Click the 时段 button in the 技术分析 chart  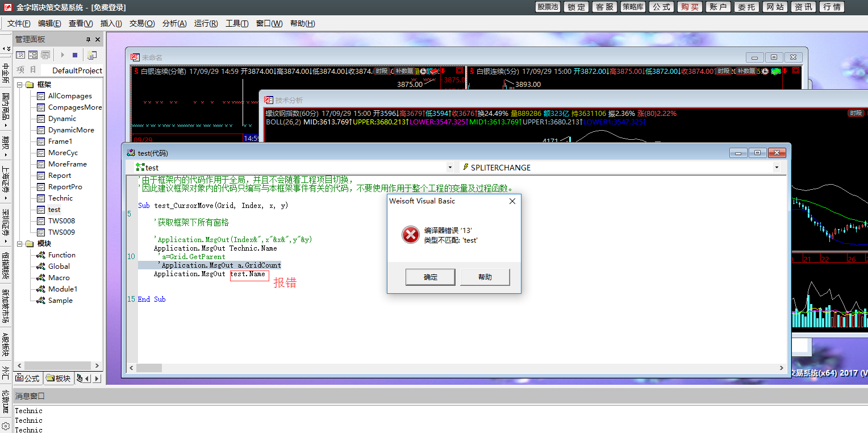(856, 113)
